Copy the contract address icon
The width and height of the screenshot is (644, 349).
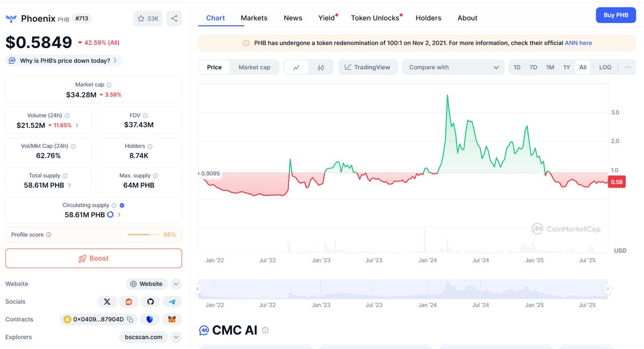(130, 320)
